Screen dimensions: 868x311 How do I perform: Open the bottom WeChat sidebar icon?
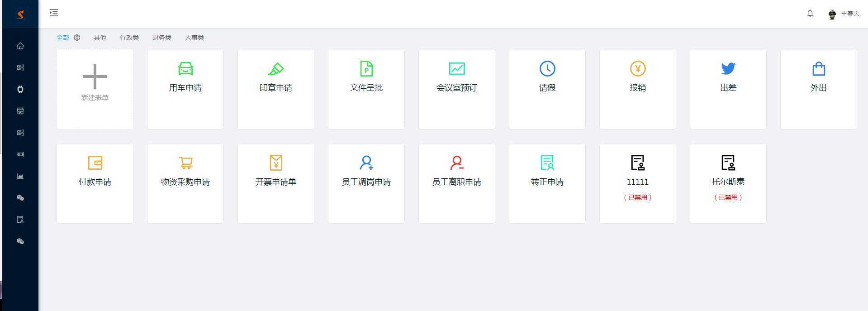pos(20,241)
